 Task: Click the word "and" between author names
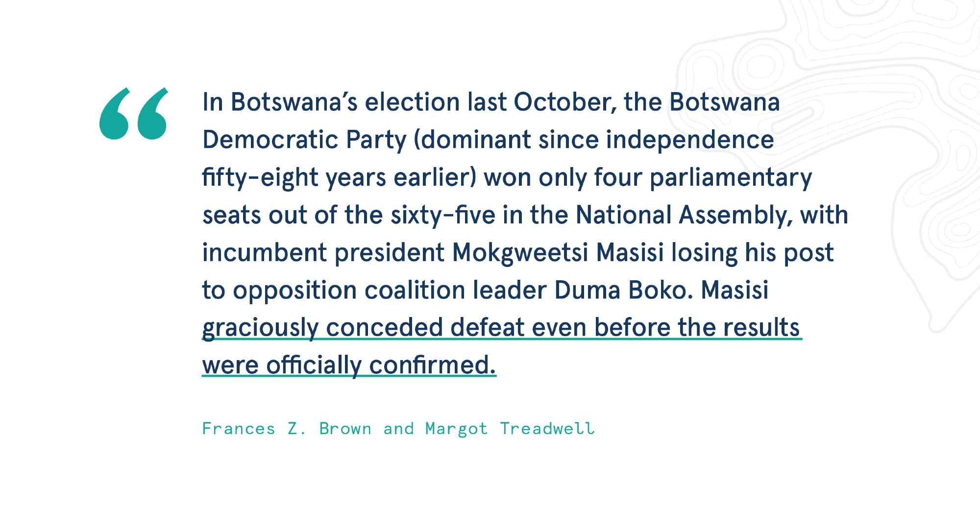(398, 429)
